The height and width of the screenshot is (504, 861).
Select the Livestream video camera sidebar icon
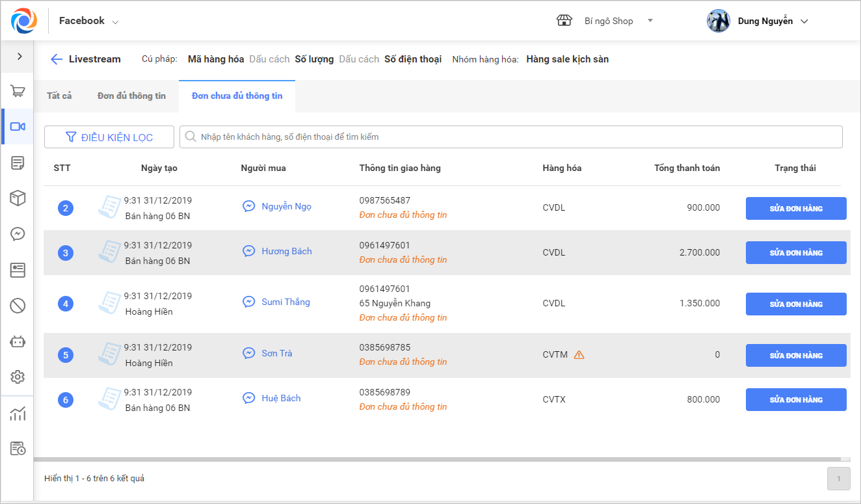click(x=18, y=127)
